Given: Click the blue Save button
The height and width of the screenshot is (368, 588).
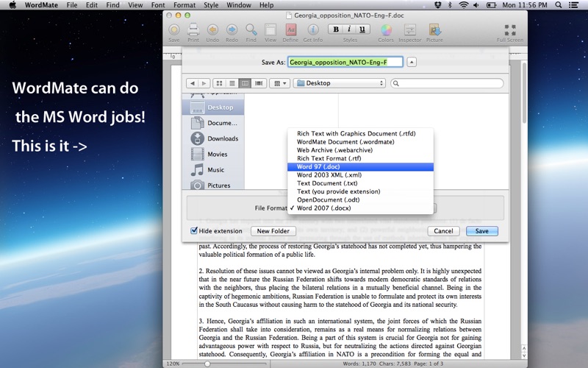Looking at the screenshot, I should pos(482,231).
